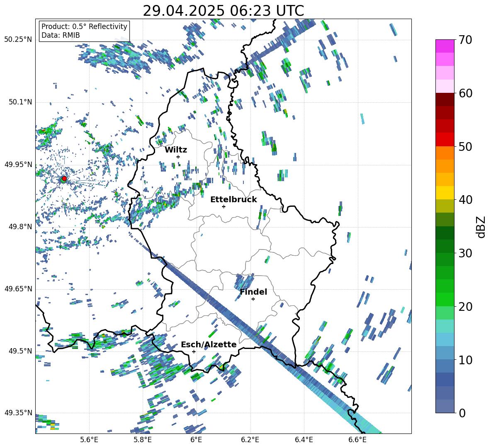Viewport: 491px width, 448px height.
Task: Click the Esch/Alzette cross marker
Action: coord(194,351)
